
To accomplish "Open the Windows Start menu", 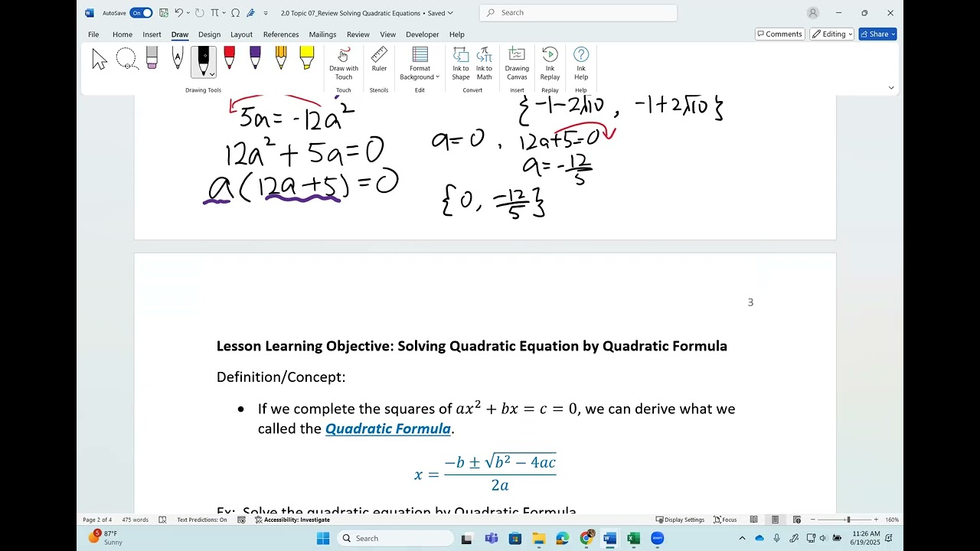I will (x=323, y=538).
